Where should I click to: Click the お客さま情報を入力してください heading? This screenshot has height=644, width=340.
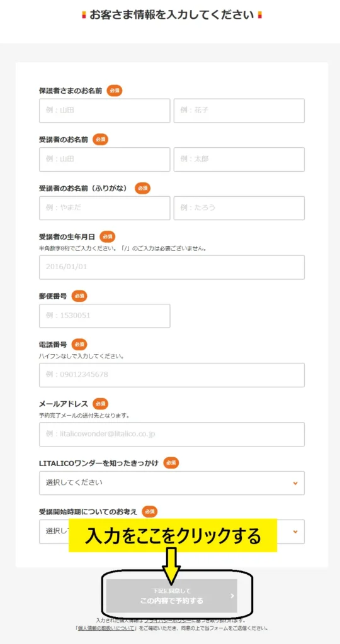172,15
